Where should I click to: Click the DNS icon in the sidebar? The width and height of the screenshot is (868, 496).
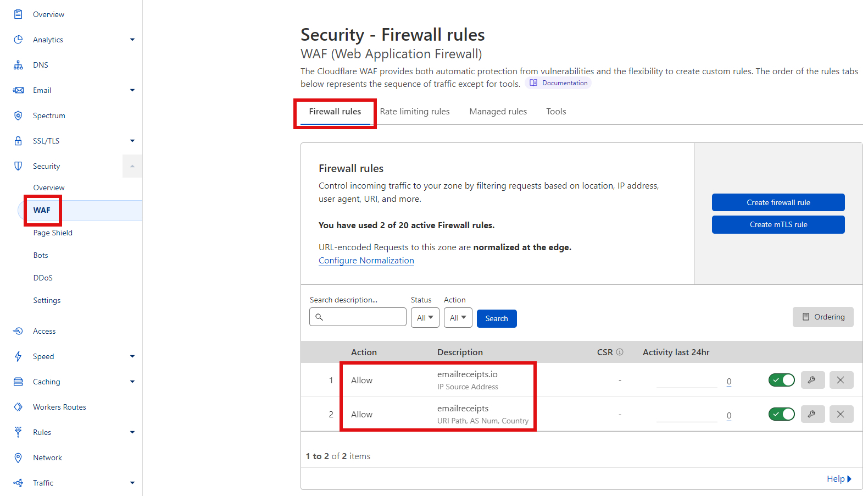18,64
